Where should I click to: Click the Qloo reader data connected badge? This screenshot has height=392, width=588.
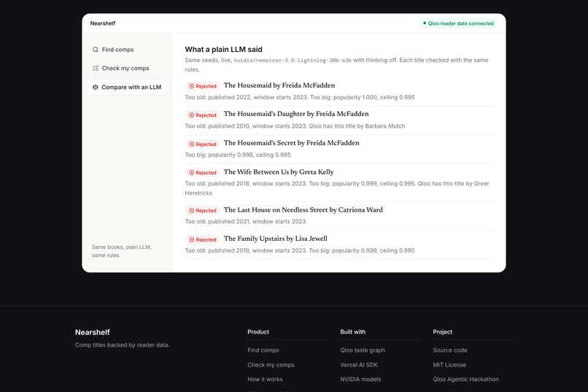click(458, 23)
